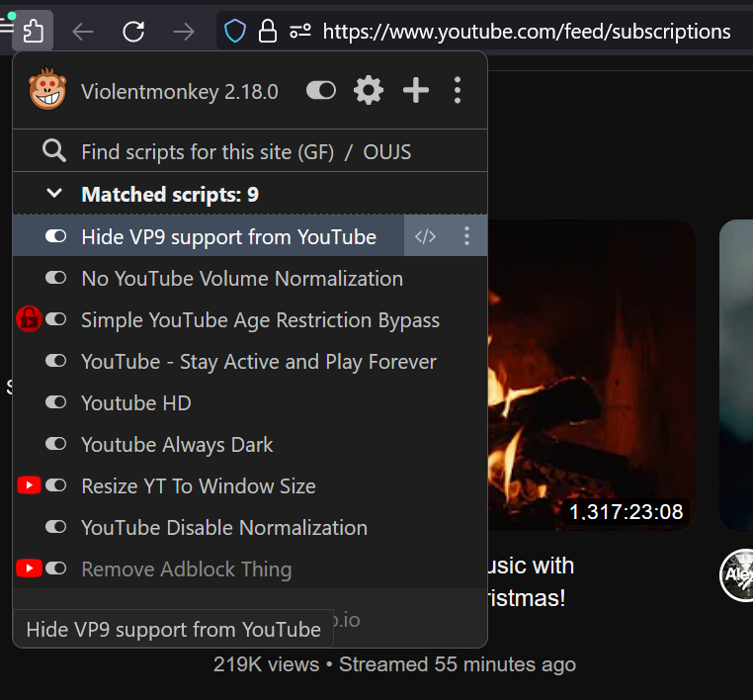This screenshot has width=753, height=700.
Task: Toggle Violentmonkey global enable switch
Action: point(321,91)
